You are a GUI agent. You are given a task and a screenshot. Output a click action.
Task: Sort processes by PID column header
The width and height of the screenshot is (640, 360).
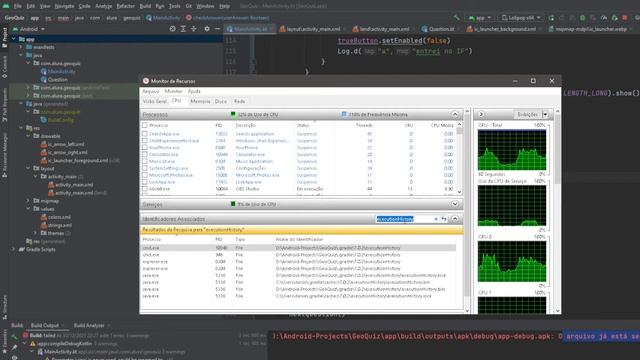coord(219,125)
